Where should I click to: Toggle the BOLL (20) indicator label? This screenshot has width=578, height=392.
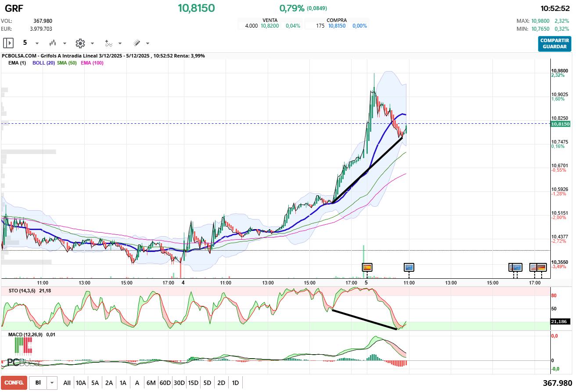click(43, 63)
